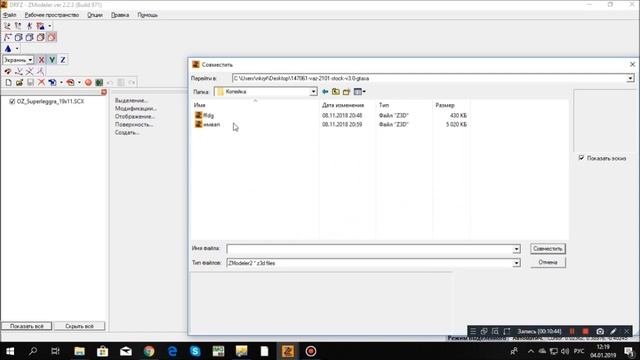Click the red X delete icon in file toolbar
The height and width of the screenshot is (360, 640).
point(41,82)
